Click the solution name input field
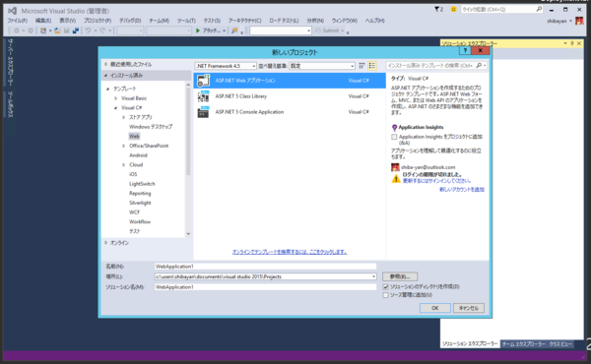591x364 pixels. [x=265, y=287]
